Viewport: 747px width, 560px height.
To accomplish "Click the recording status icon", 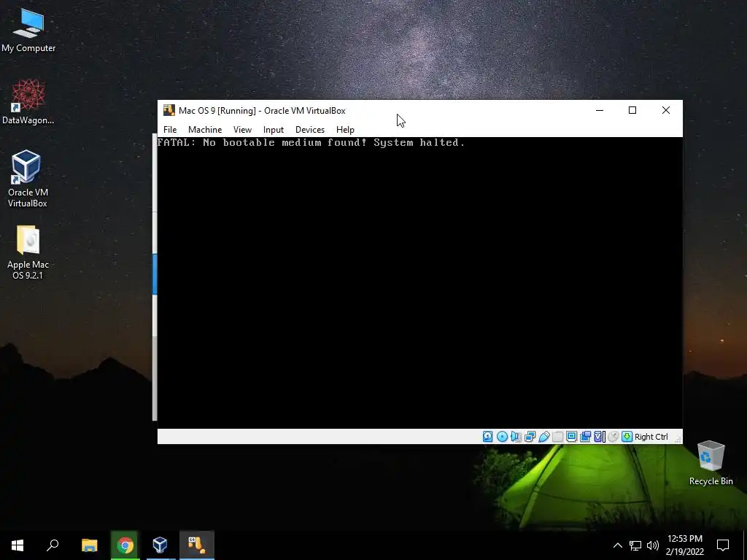I will pos(585,437).
